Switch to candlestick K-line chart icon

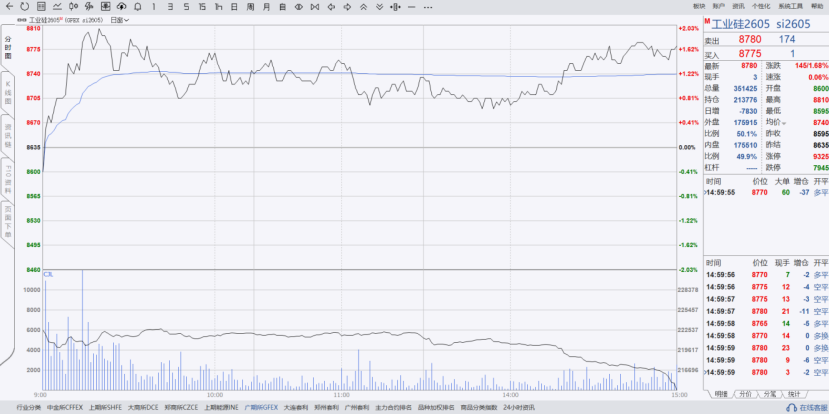(x=74, y=7)
